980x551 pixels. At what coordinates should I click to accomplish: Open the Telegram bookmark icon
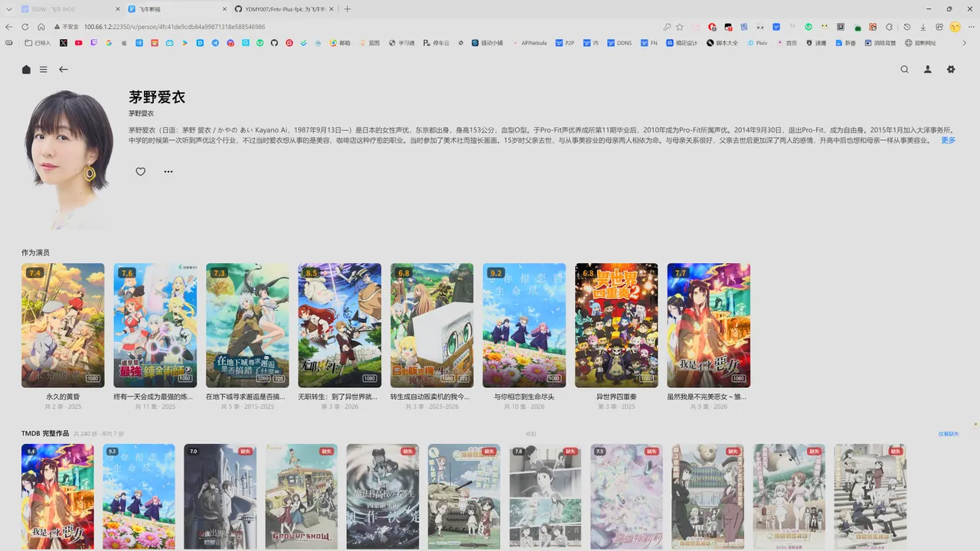coord(215,43)
